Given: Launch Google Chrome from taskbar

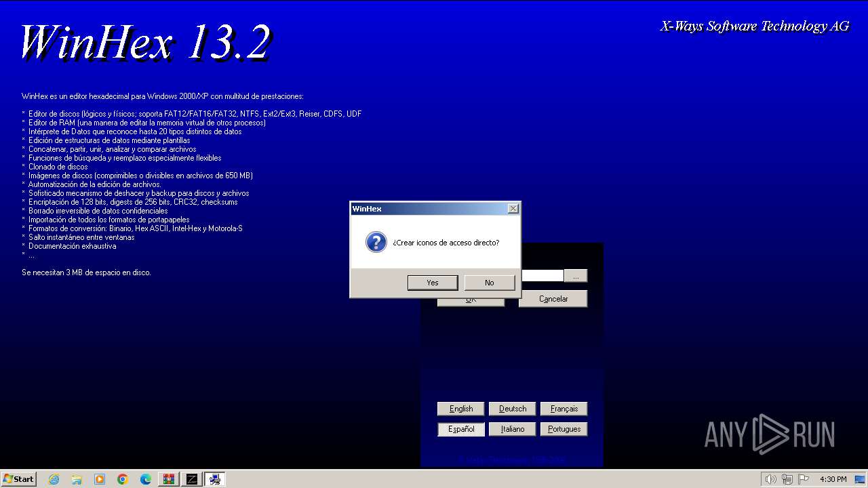Looking at the screenshot, I should (123, 479).
